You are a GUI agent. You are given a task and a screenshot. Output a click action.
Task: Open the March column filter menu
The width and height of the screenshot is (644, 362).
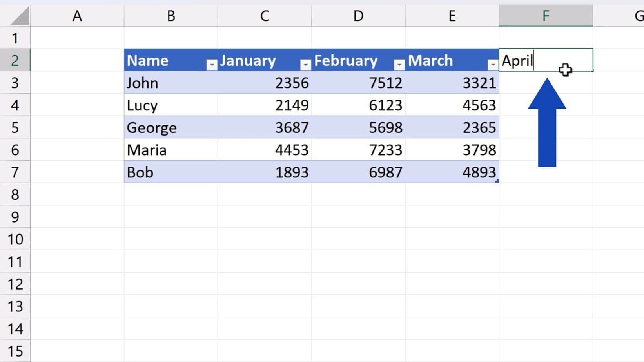(x=493, y=64)
